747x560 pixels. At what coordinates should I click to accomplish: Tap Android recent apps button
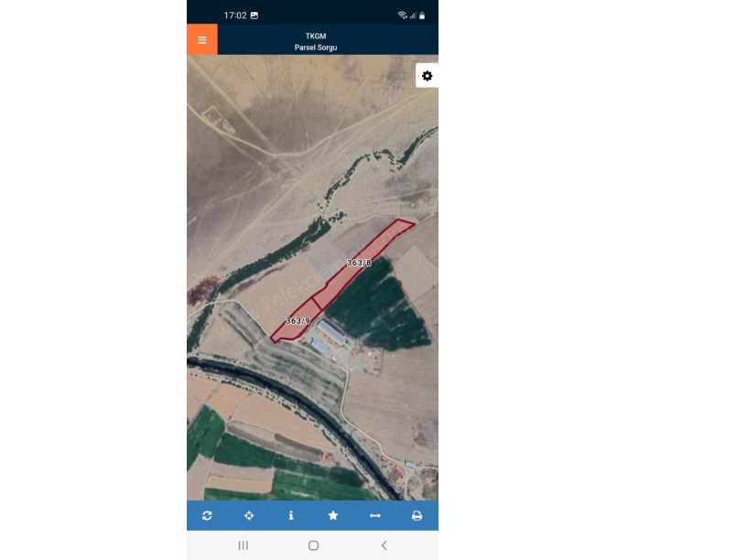pos(243,545)
